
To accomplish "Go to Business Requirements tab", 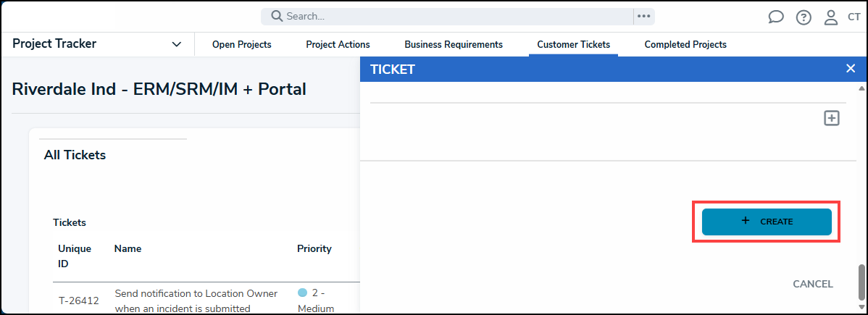I will pos(454,45).
